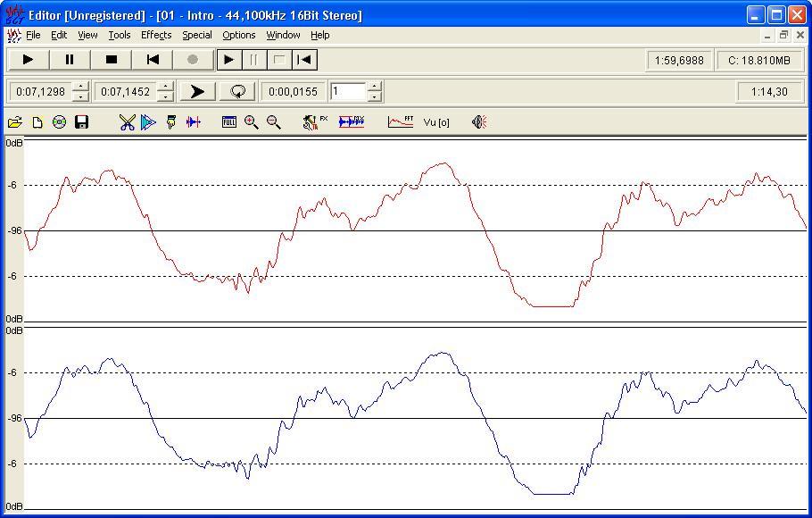
Task: Click small Rewind in second transport group
Action: click(304, 60)
